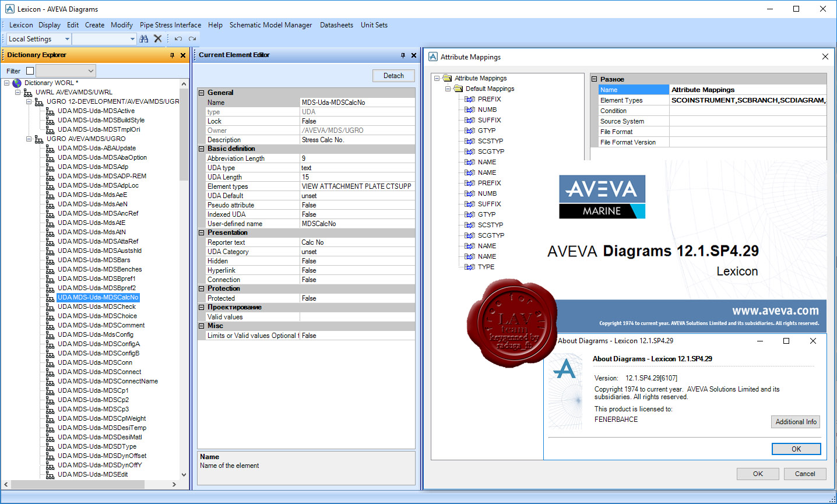837x504 pixels.
Task: Click the Name value field MDS-Uda-MDSCalcNo
Action: pos(357,103)
